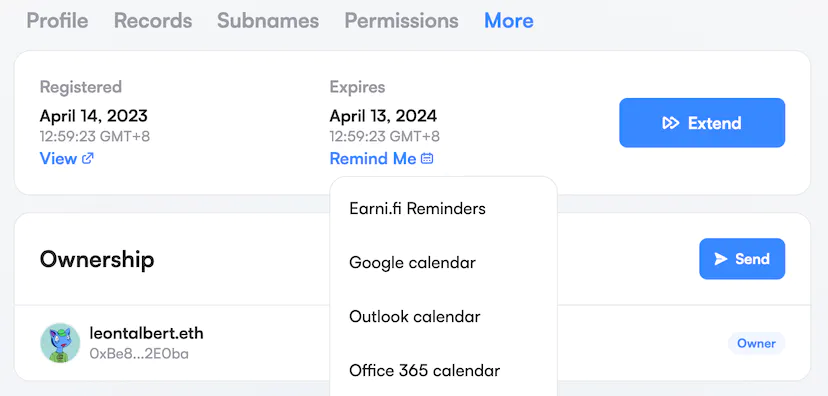Viewport: 828px width, 396px height.
Task: Click the external link icon beside View
Action: [x=88, y=158]
